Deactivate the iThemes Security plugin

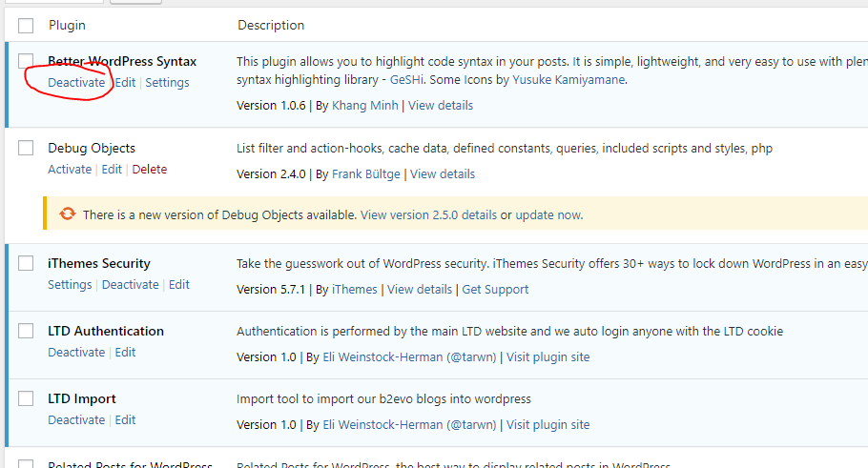pos(130,284)
